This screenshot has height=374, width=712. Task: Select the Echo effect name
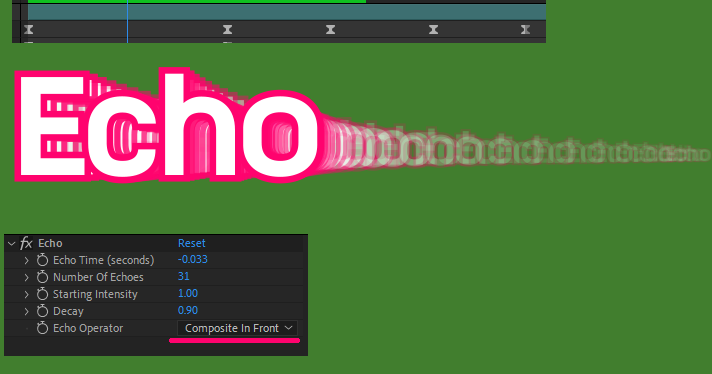[50, 243]
